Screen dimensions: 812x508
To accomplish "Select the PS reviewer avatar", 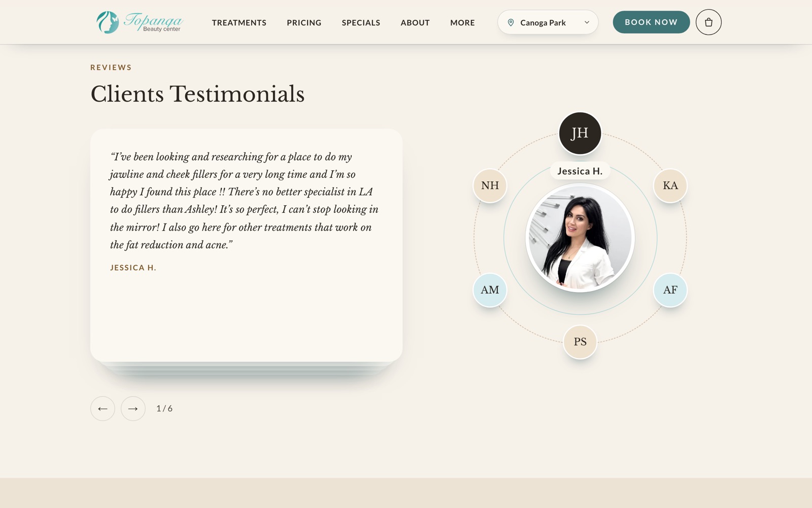I will coord(580,342).
